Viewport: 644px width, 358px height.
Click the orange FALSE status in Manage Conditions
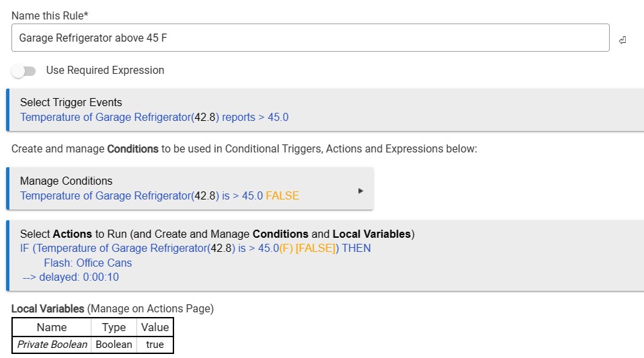282,195
